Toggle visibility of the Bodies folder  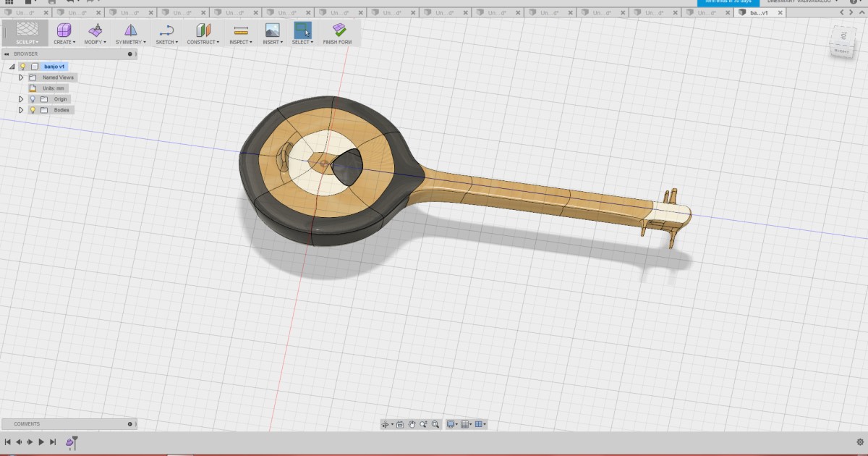[33, 109]
